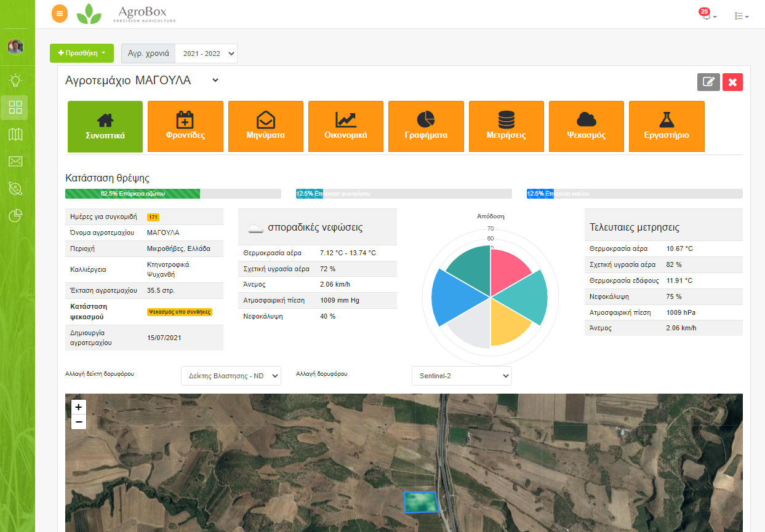The width and height of the screenshot is (765, 532).
Task: Switch to the Φροντίδες tab
Action: click(x=185, y=126)
